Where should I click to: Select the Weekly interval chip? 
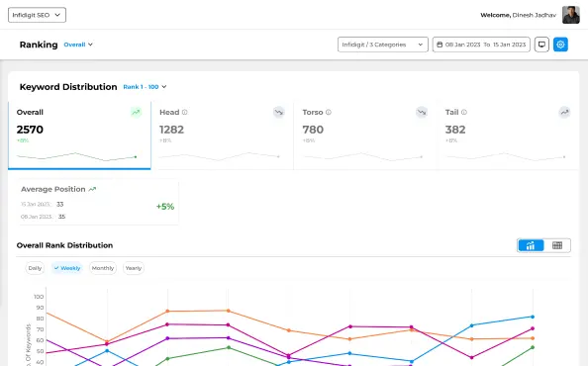(x=67, y=268)
